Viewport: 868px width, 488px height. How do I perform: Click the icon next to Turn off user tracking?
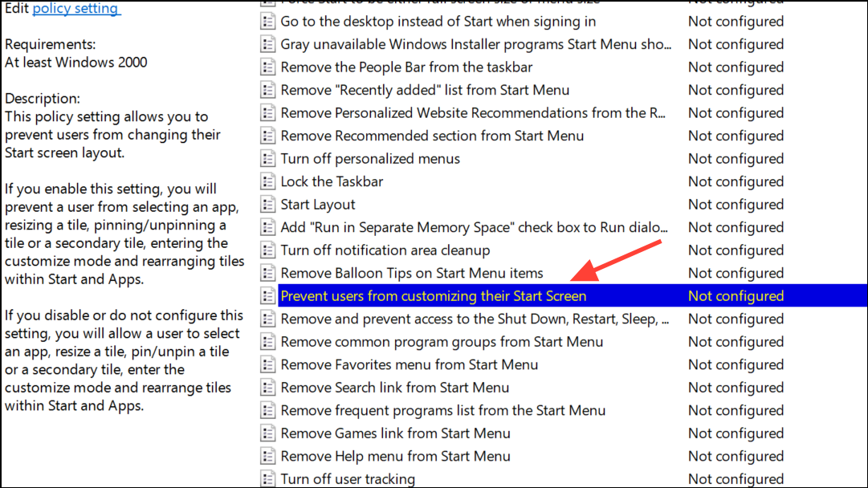click(x=268, y=478)
